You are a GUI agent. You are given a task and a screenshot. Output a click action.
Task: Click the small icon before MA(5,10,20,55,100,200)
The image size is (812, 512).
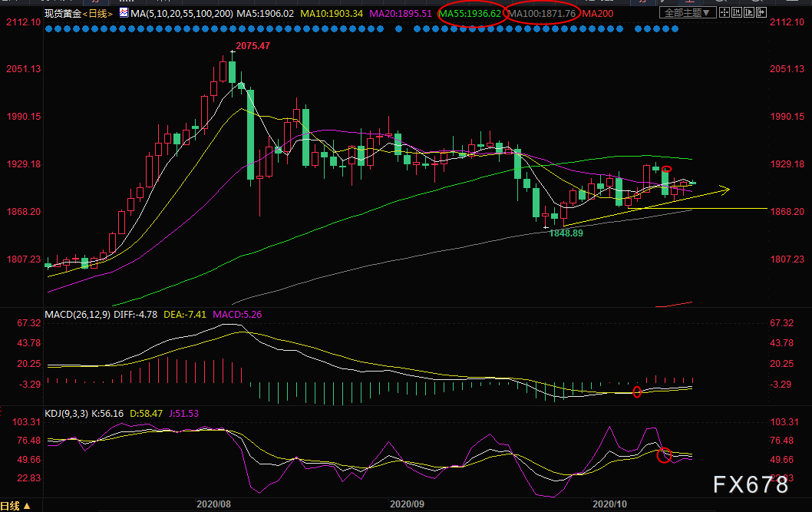pyautogui.click(x=124, y=13)
